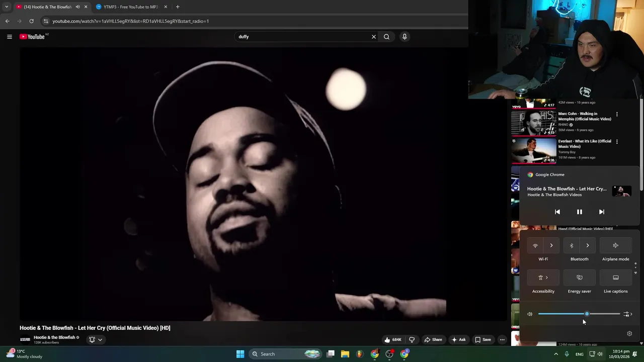
Task: Clear the 'duffy' search text with the X
Action: (x=373, y=37)
